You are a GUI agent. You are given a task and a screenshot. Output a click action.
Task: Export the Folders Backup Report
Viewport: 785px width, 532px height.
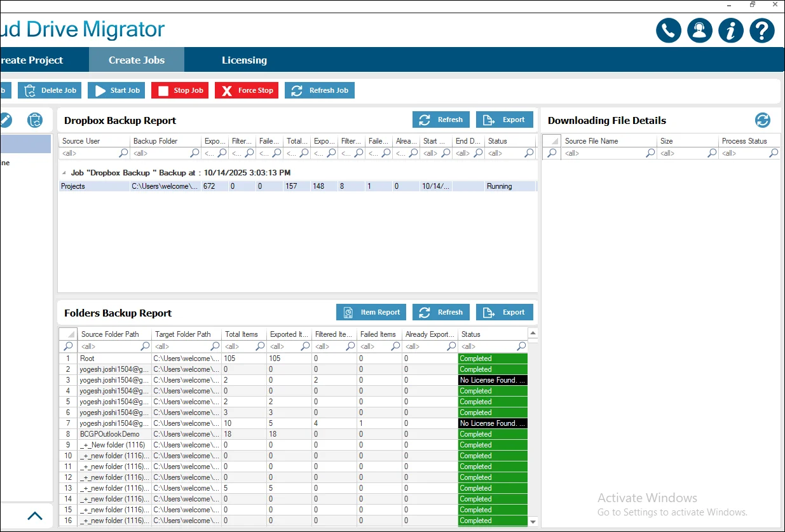(x=505, y=312)
